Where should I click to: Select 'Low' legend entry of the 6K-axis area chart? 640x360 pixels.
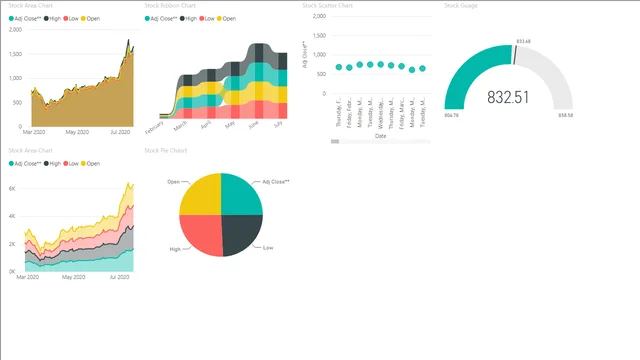click(71, 164)
